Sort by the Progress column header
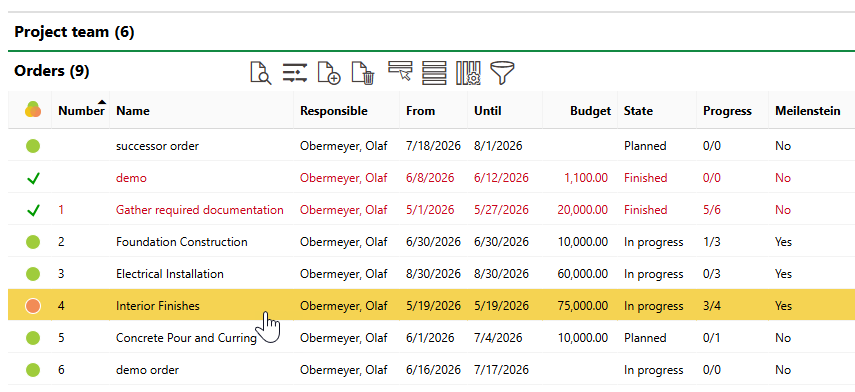 point(727,111)
